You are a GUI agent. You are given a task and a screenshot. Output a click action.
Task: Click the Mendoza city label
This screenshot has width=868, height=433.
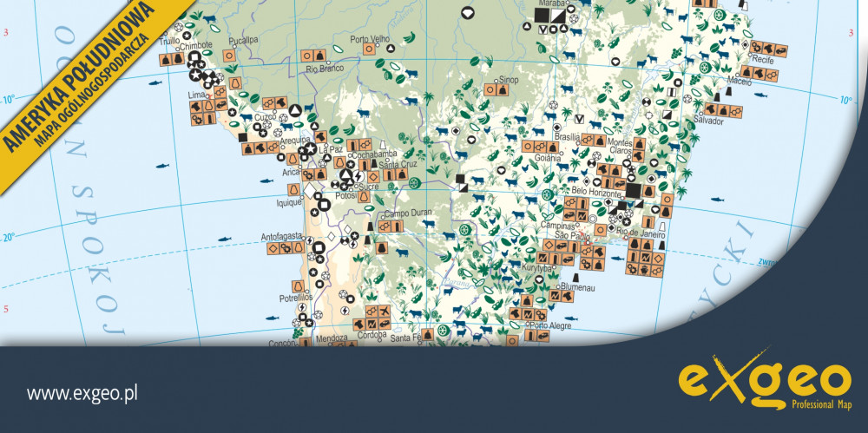tap(332, 338)
